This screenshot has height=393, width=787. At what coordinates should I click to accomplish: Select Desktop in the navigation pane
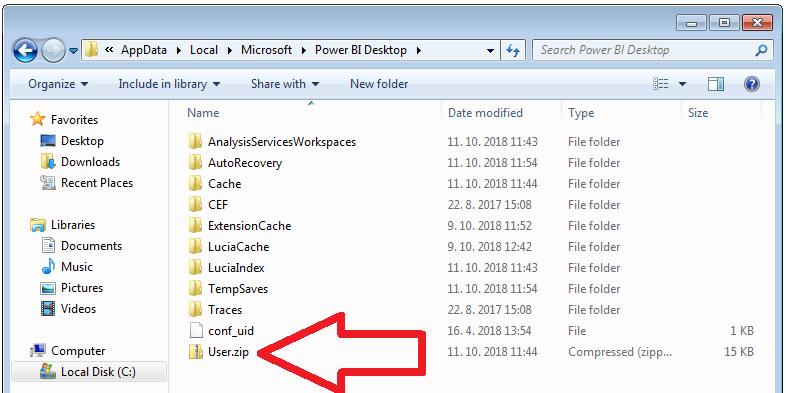click(82, 141)
